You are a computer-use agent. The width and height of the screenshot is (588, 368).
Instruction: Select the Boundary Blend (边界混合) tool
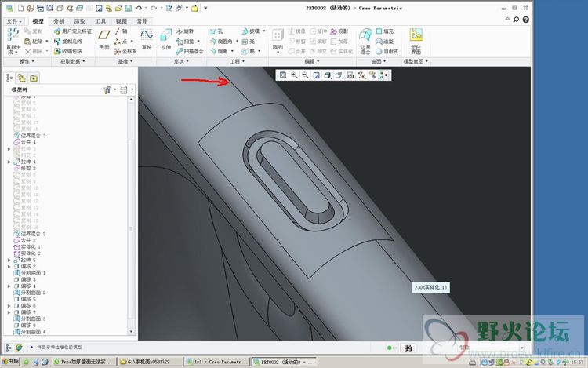pyautogui.click(x=365, y=41)
